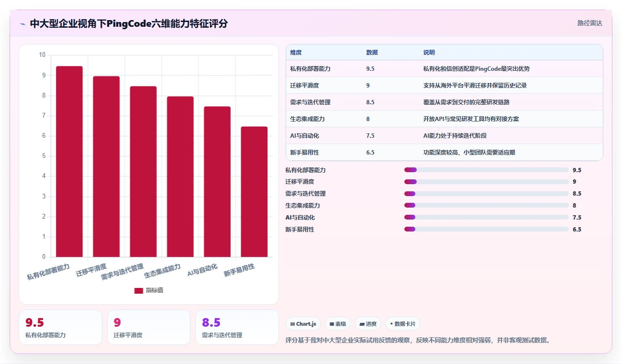
Task: Click table cell AI与自动化
Action: tap(304, 136)
